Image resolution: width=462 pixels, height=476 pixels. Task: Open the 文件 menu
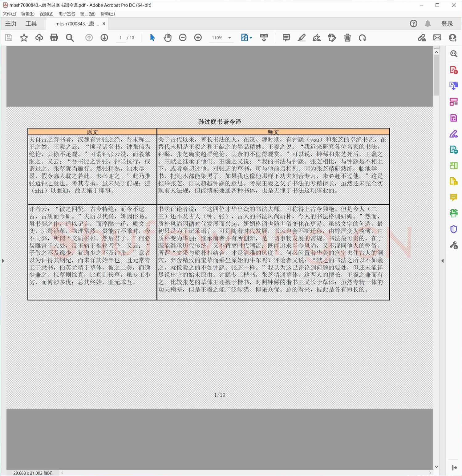[x=9, y=14]
